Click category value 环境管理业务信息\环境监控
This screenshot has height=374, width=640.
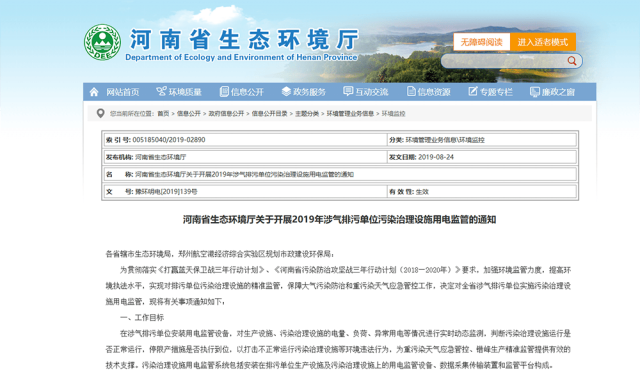coord(445,140)
